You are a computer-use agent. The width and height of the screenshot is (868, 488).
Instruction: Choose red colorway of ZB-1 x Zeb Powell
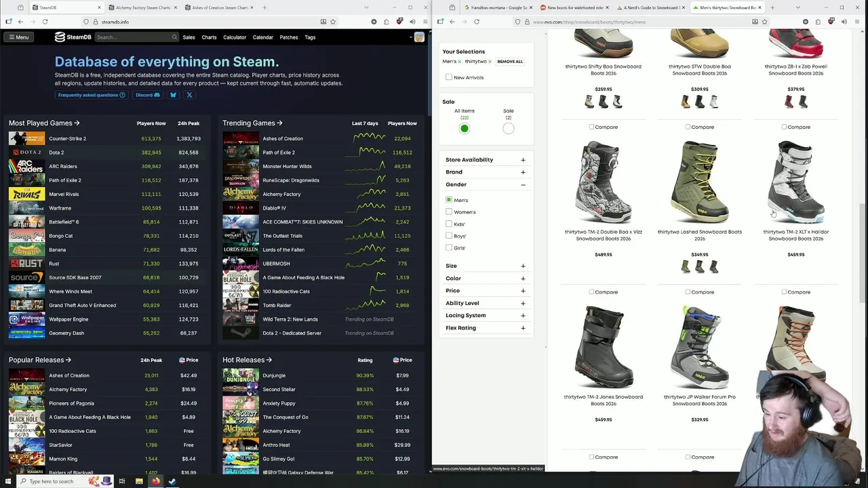pyautogui.click(x=789, y=102)
